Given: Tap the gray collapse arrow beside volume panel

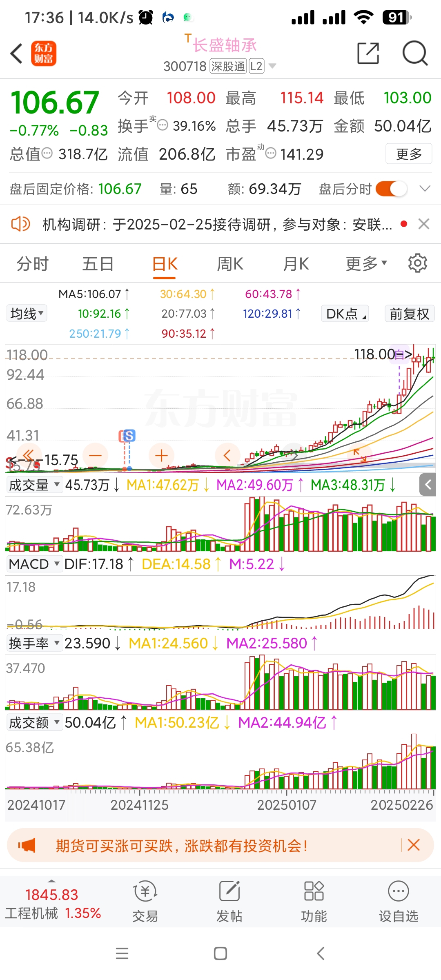Looking at the screenshot, I should [x=428, y=485].
